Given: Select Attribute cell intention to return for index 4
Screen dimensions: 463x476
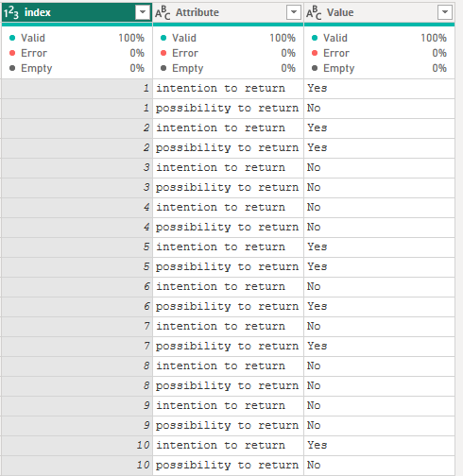Looking at the screenshot, I should click(228, 208).
